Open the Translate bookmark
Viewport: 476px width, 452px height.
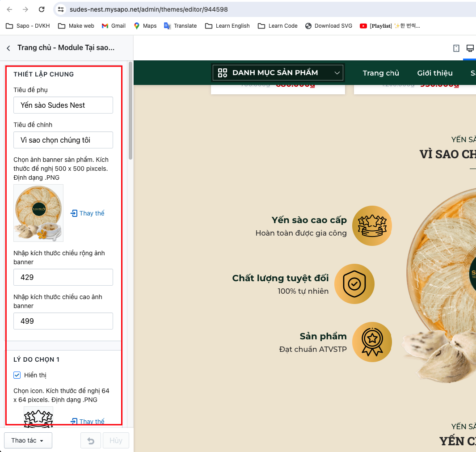pos(180,26)
